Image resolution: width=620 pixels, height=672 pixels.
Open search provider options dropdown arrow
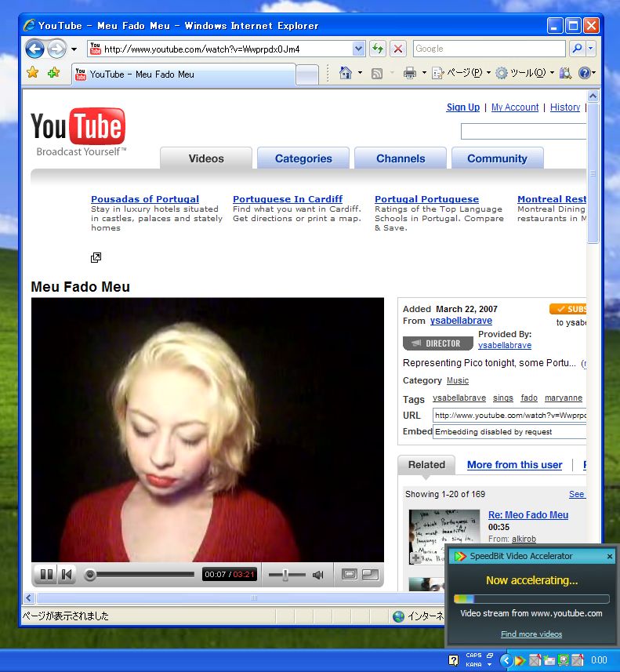(591, 49)
